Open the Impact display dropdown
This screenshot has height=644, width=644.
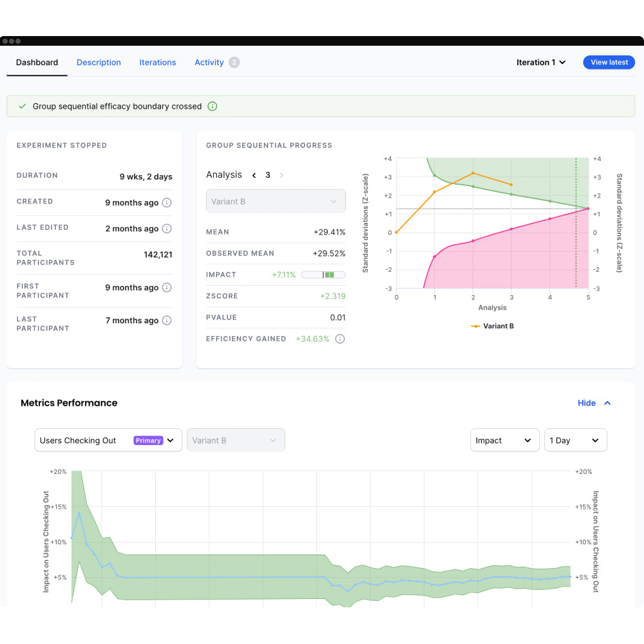click(505, 440)
